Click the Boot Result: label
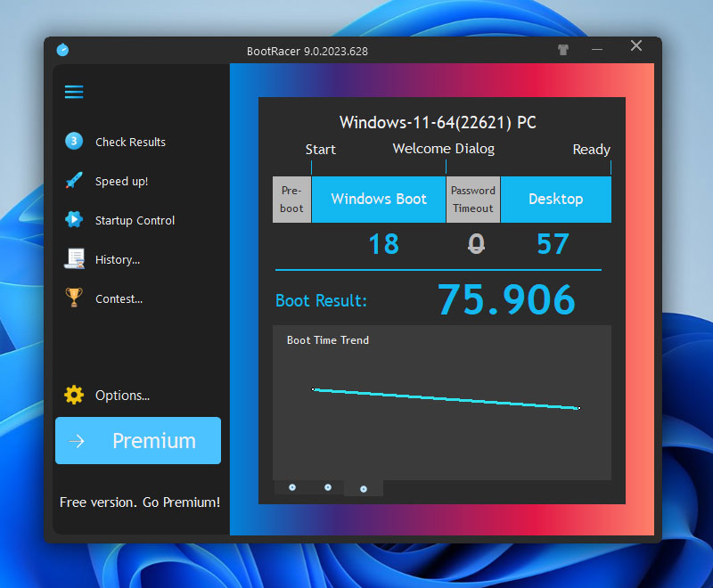The width and height of the screenshot is (713, 588). tap(321, 300)
